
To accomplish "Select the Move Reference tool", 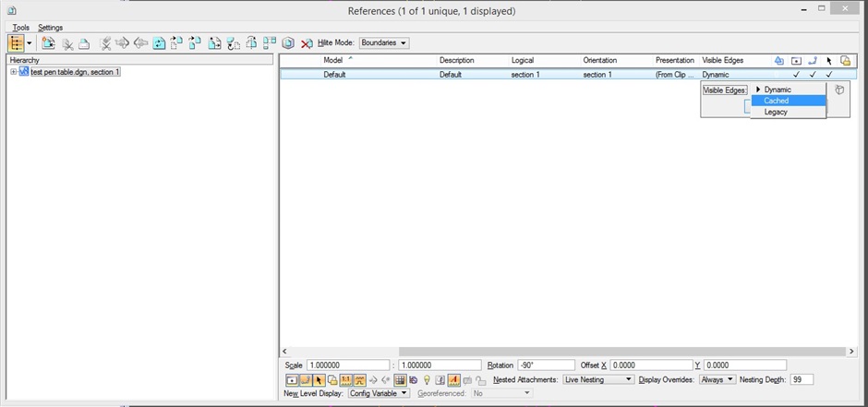I will 176,43.
